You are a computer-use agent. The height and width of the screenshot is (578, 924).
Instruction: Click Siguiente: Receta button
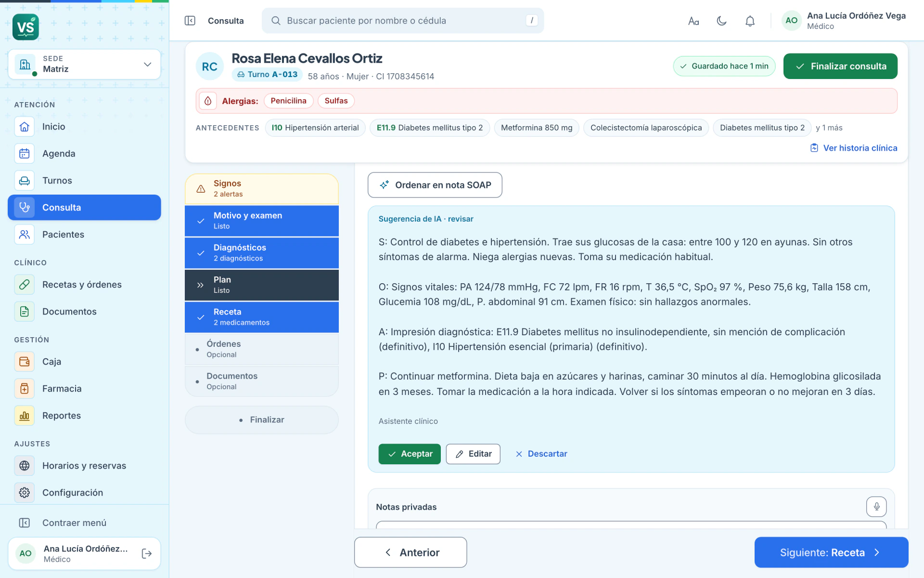coord(831,552)
